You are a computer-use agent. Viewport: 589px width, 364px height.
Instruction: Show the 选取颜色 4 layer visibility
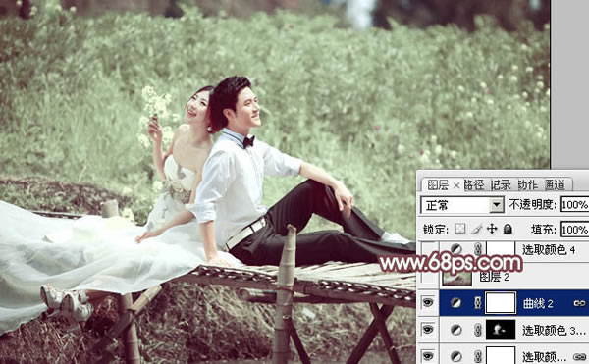[x=428, y=249]
